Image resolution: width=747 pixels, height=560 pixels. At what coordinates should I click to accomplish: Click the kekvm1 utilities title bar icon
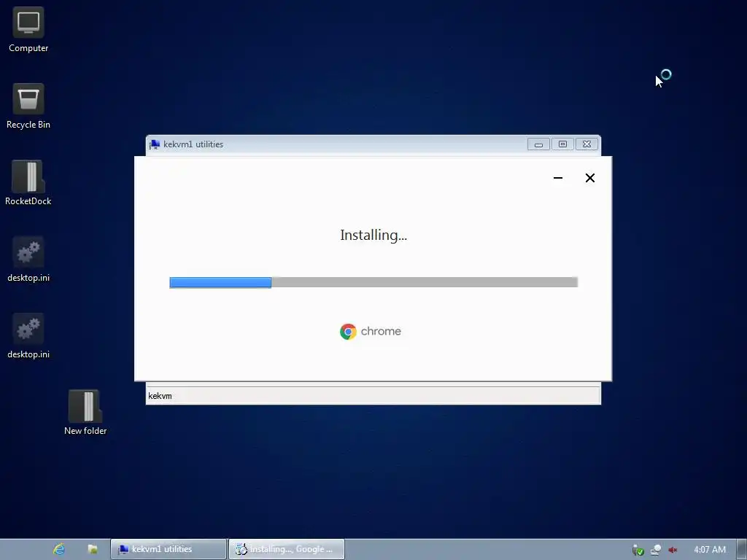click(x=155, y=144)
